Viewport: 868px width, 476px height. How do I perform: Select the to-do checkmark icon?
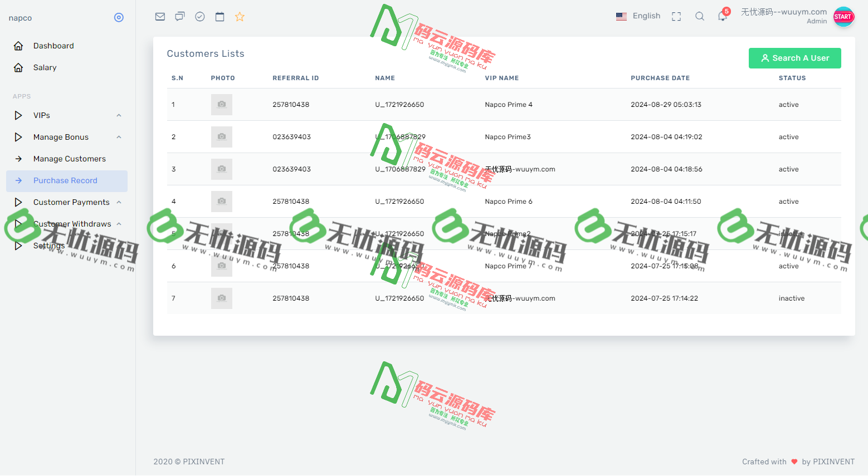coord(199,16)
